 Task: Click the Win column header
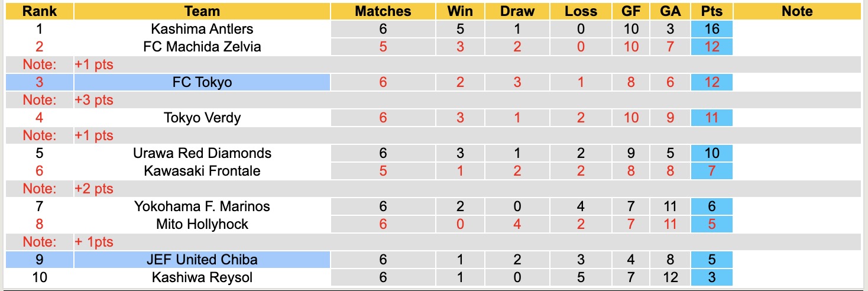point(460,11)
